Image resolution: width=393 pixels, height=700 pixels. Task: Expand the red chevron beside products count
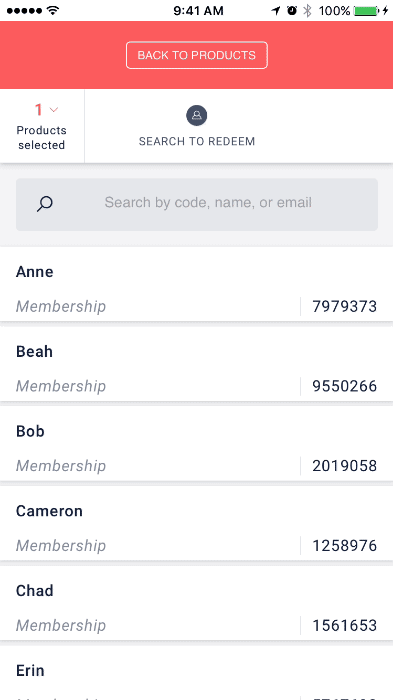click(54, 109)
